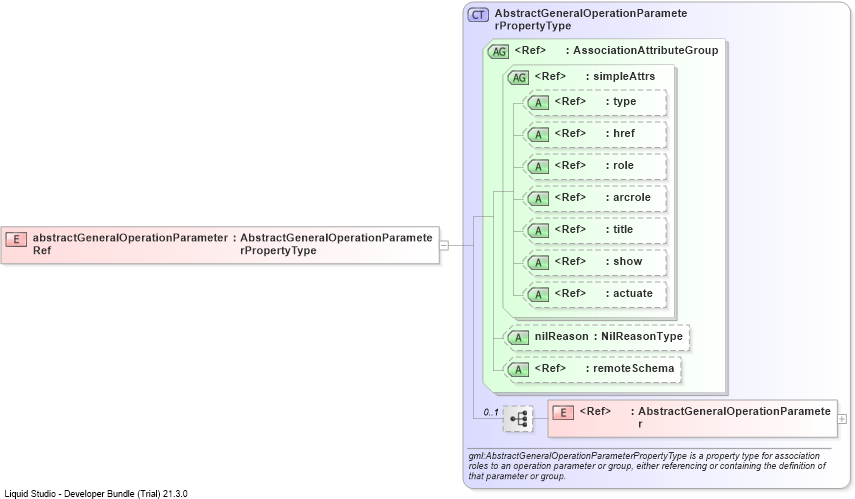Screen dimensions: 855x499
Task: Click the AG icon beside simpleAttrs
Action: coord(519,77)
